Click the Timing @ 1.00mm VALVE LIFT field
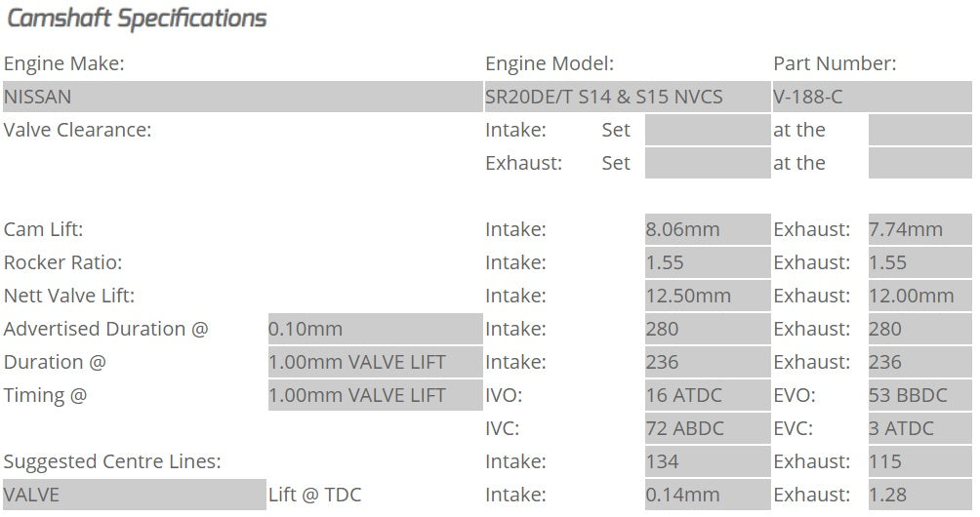980x517 pixels. (375, 396)
